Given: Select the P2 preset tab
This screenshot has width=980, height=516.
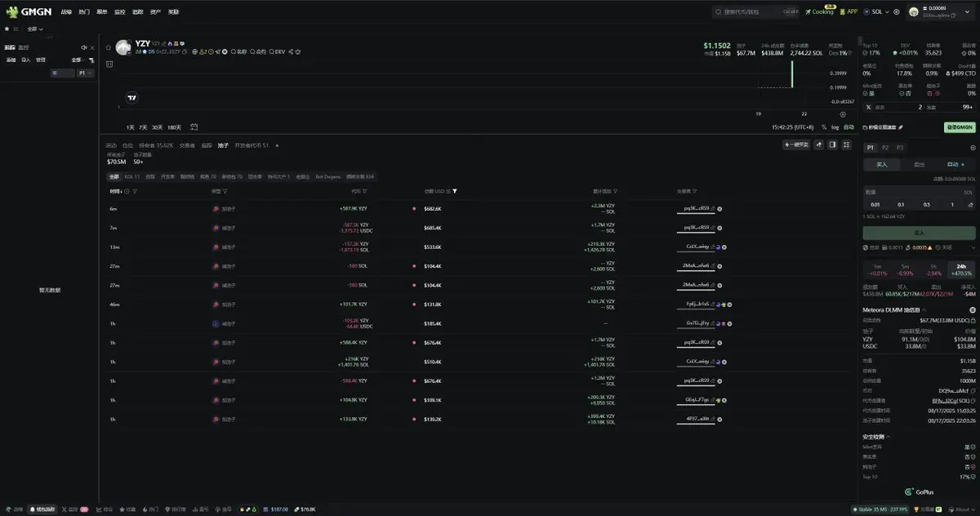Looking at the screenshot, I should (x=885, y=147).
